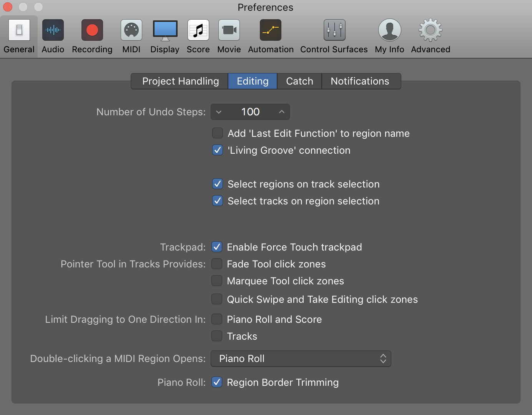Click the Control Surfaces icon
The height and width of the screenshot is (415, 532).
click(334, 35)
